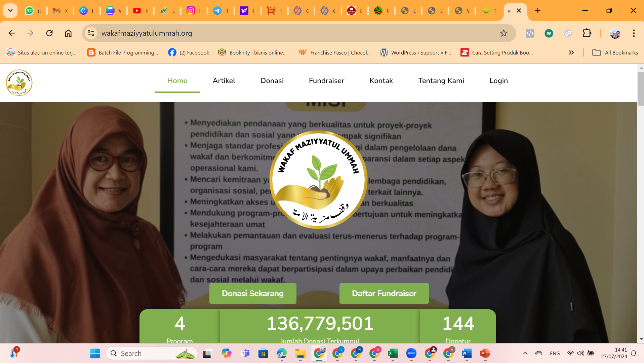644x363 pixels.
Task: Expand the hidden bookmarks chevron
Action: [x=571, y=52]
